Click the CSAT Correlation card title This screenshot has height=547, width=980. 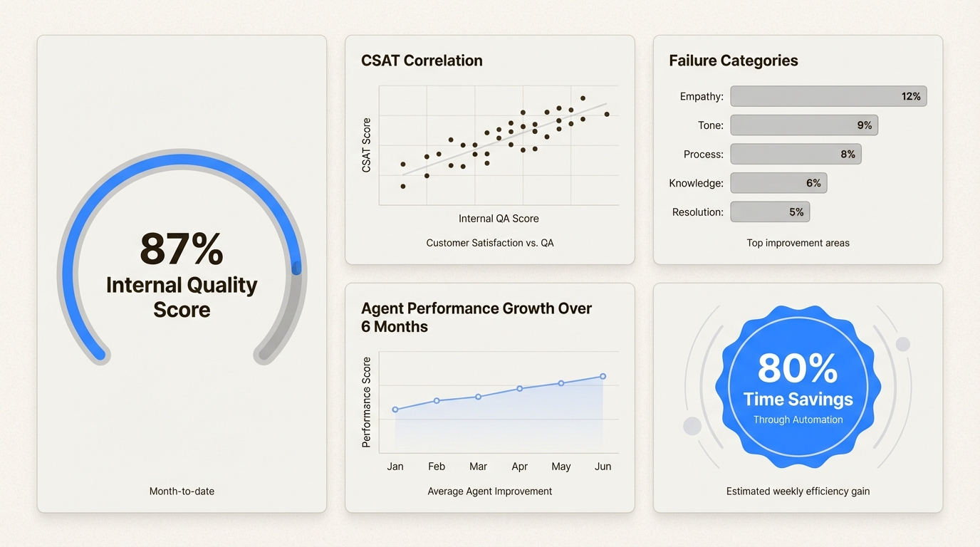(422, 61)
